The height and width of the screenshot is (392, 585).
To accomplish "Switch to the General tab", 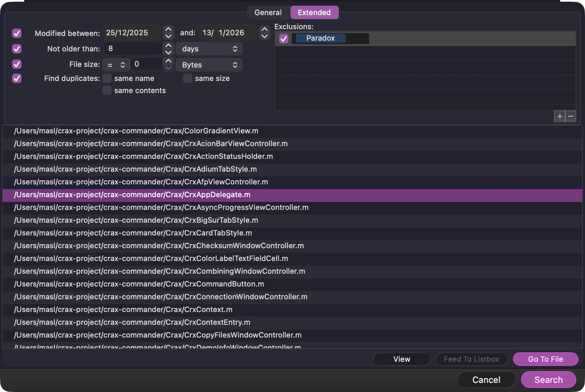I will coord(268,12).
